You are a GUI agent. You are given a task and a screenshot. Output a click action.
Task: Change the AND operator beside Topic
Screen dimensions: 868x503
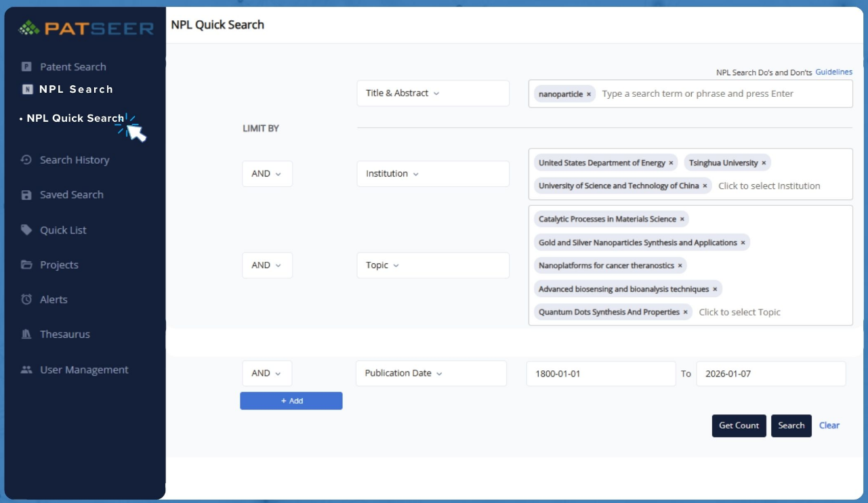[267, 265]
